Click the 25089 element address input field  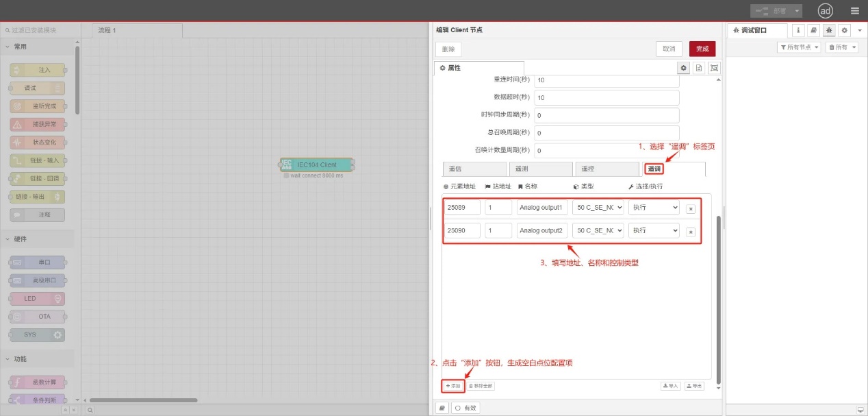461,207
